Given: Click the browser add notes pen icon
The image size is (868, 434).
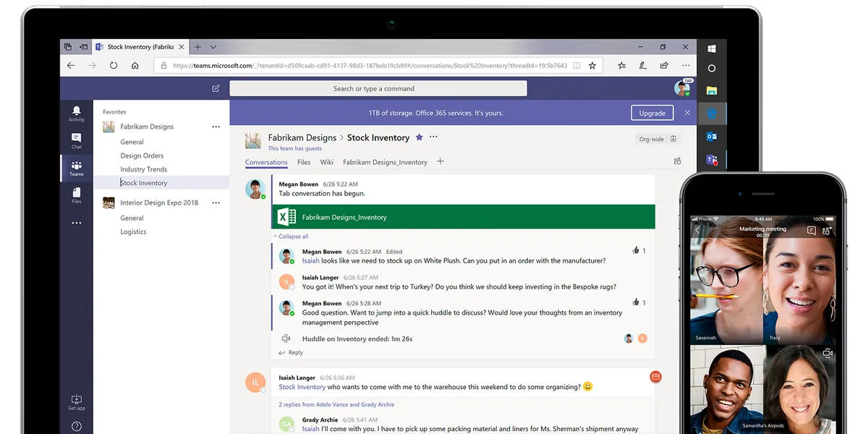Looking at the screenshot, I should [642, 65].
